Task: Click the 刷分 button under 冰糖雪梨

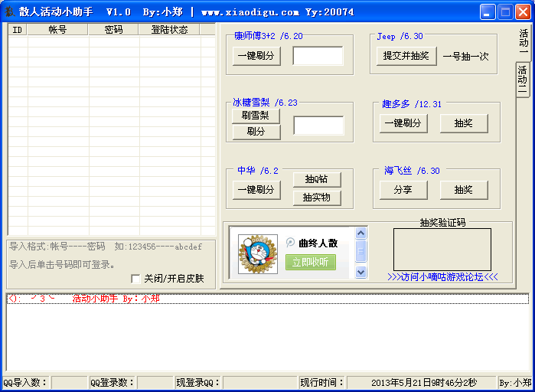Action: [x=256, y=132]
